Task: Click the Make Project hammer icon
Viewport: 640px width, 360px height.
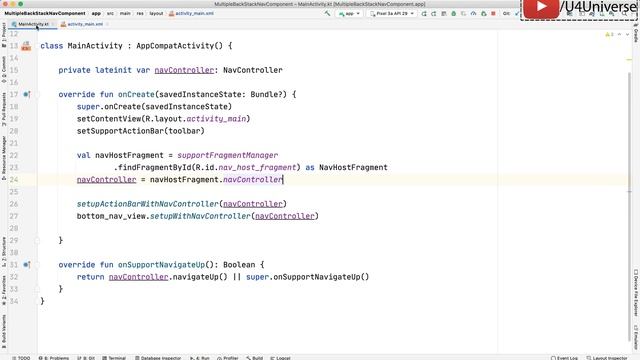Action: tap(327, 13)
